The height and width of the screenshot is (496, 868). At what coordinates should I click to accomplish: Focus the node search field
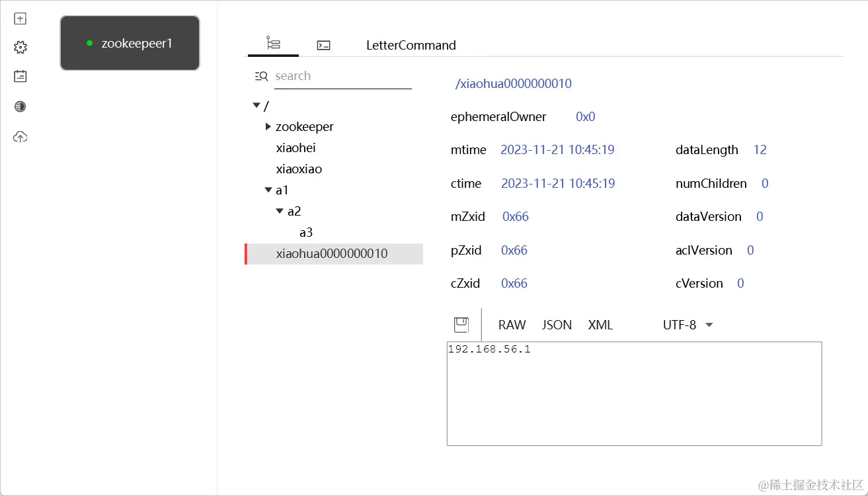coord(343,76)
